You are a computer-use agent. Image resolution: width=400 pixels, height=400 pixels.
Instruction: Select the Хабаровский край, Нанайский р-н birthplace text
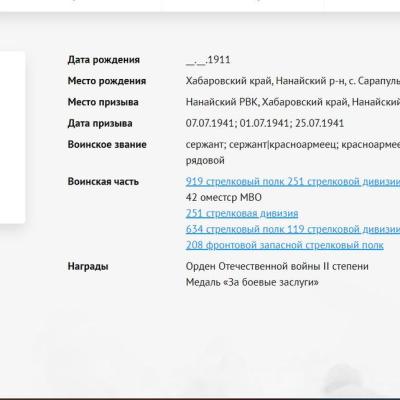tap(293, 81)
